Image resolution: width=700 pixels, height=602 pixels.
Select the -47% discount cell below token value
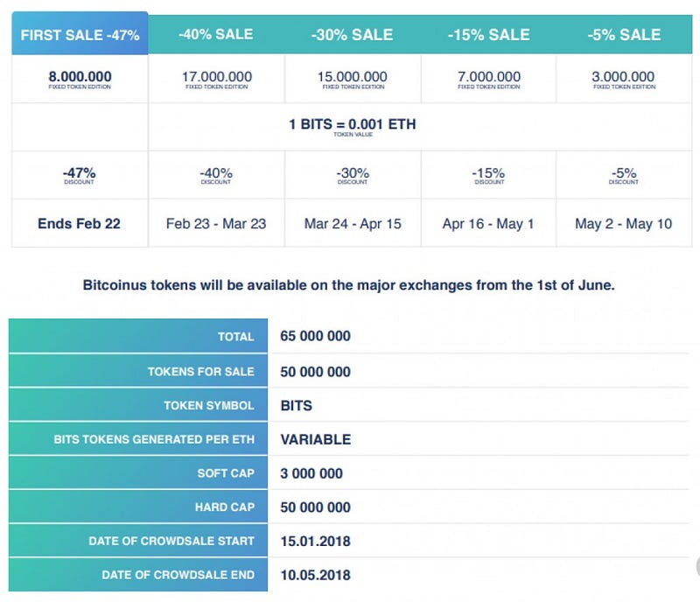tap(80, 175)
